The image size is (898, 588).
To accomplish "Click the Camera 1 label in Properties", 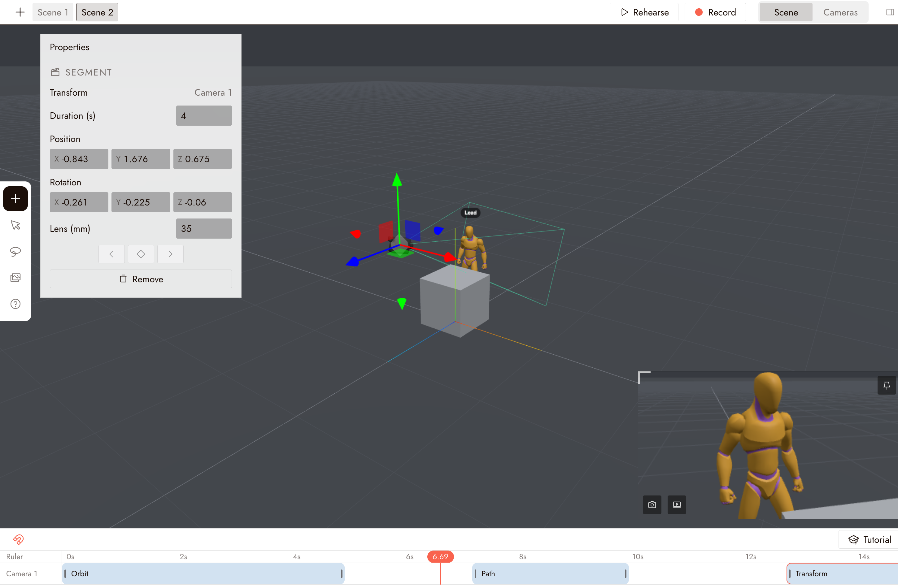I will click(213, 93).
